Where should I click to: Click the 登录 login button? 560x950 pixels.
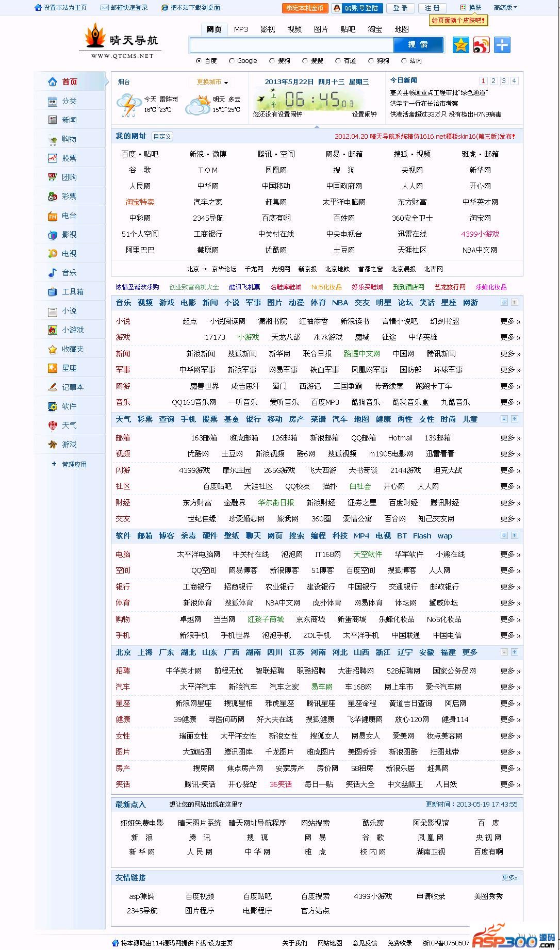pos(400,8)
